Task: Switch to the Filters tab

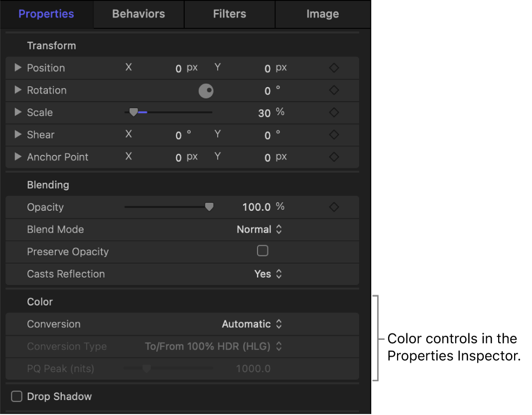Action: pyautogui.click(x=229, y=14)
